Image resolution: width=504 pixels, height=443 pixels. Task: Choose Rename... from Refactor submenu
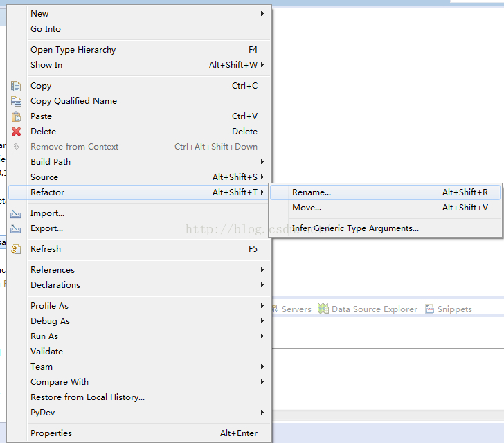385,192
